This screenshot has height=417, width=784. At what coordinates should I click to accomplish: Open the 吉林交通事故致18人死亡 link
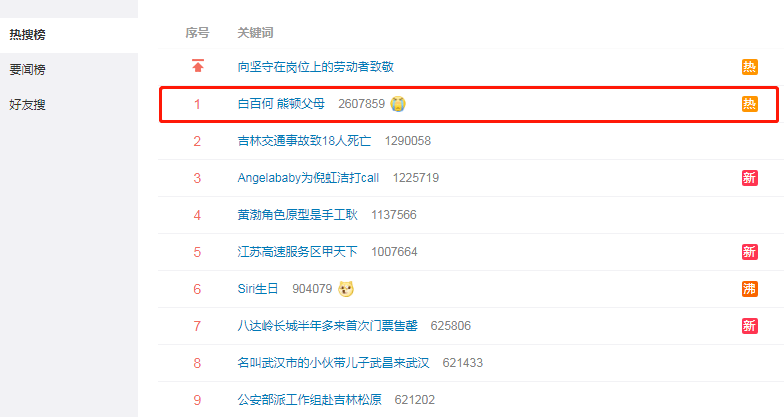coord(304,141)
